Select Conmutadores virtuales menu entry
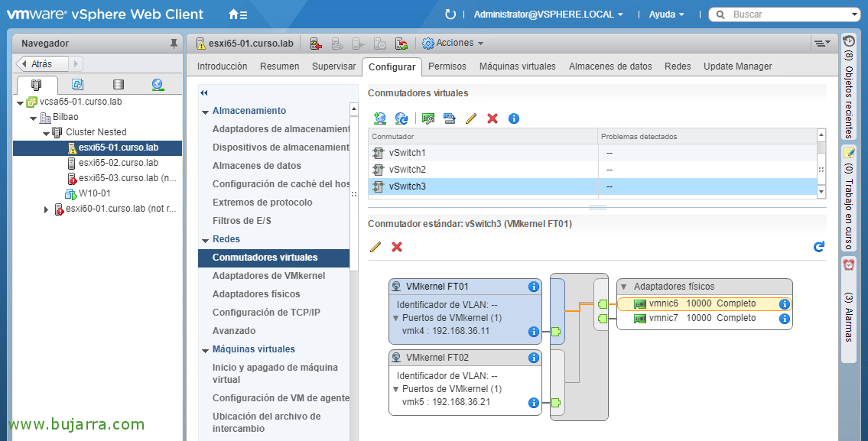 (x=274, y=258)
